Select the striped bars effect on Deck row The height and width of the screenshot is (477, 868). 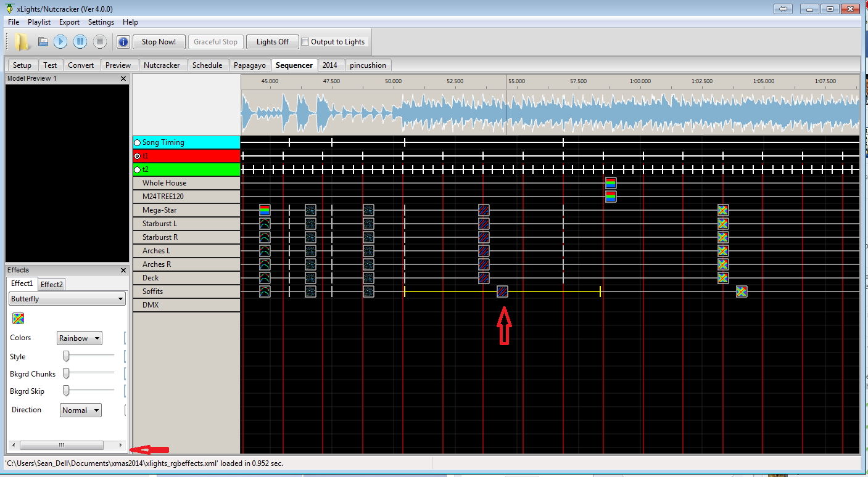(x=484, y=278)
